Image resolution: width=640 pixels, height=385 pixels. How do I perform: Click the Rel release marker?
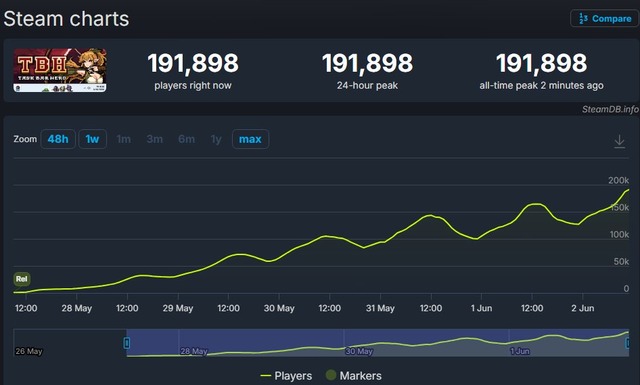[x=22, y=279]
